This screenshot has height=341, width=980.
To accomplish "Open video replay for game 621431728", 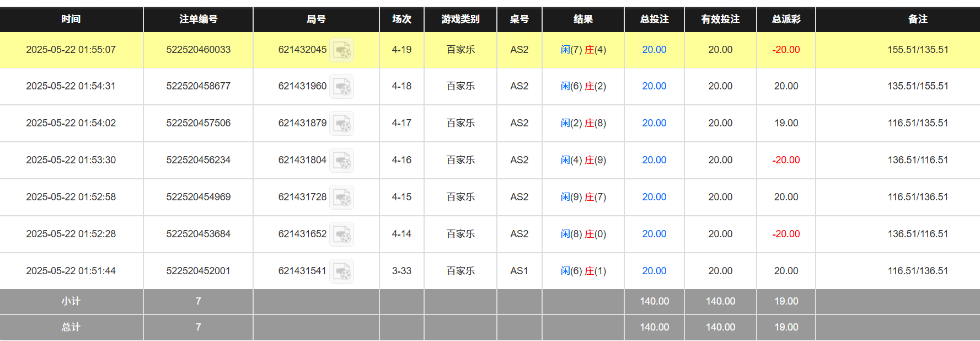I will point(341,197).
